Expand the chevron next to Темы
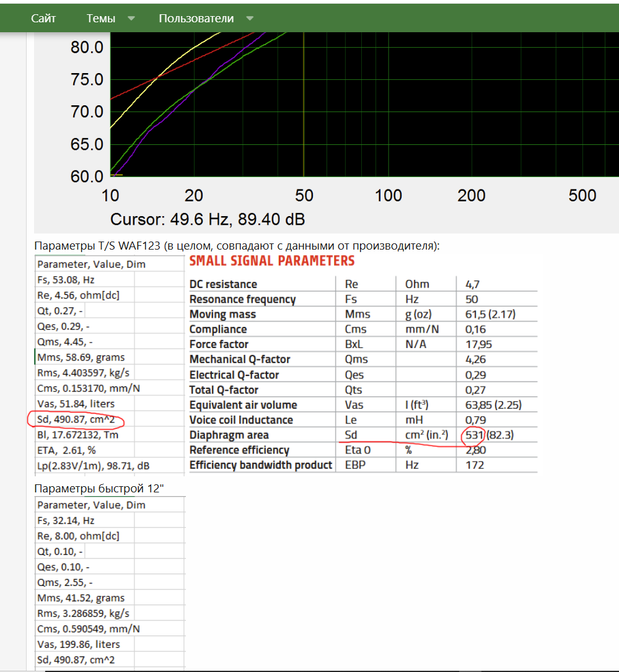The height and width of the screenshot is (672, 619). (131, 18)
